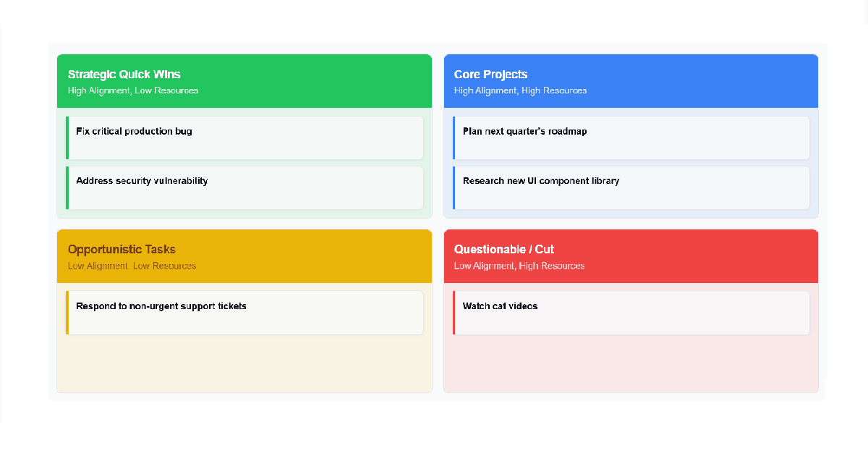This screenshot has width=868, height=456.
Task: Click the 'High Alignment, High Resources' subtitle
Action: [x=520, y=90]
